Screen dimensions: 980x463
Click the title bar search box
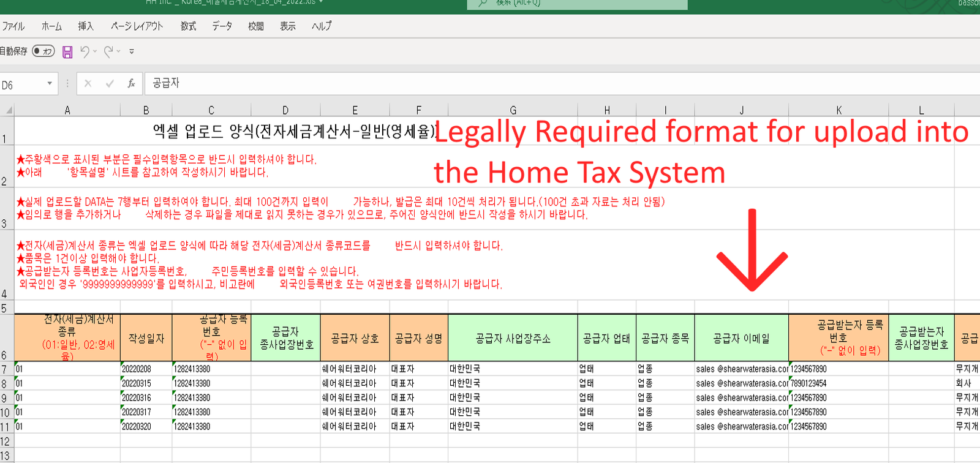click(577, 4)
